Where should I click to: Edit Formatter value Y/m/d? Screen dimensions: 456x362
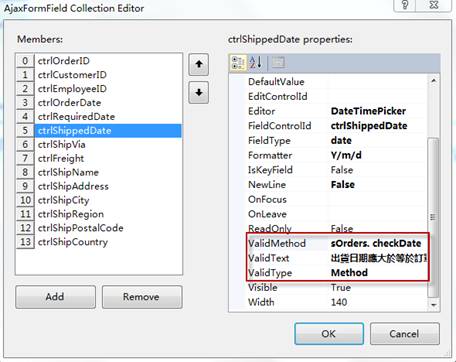point(346,155)
